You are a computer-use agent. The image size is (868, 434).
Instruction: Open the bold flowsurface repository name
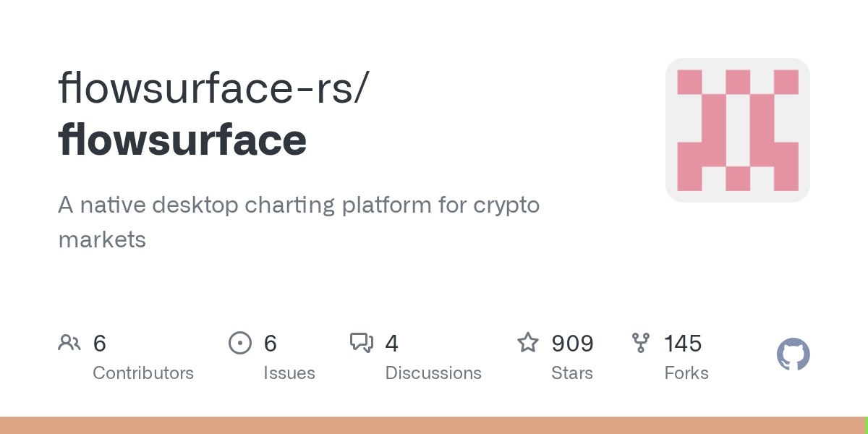[x=182, y=140]
